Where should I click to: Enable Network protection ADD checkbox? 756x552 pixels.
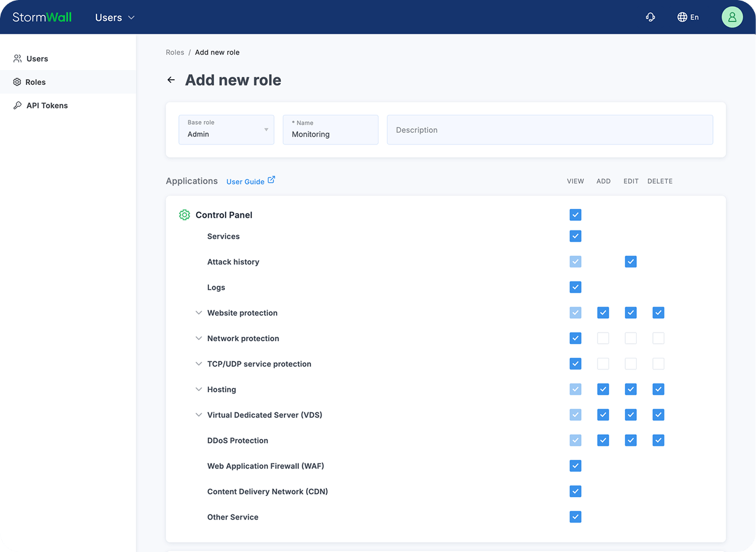(603, 338)
